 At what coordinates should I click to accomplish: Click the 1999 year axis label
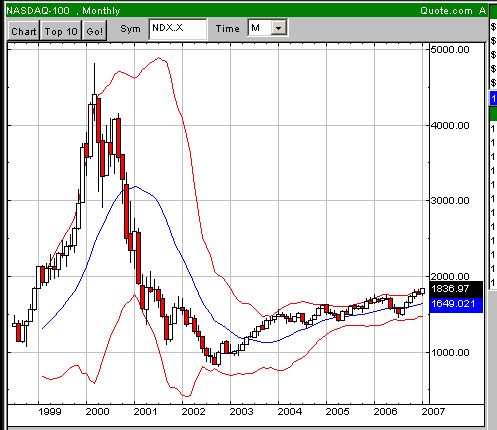50,412
